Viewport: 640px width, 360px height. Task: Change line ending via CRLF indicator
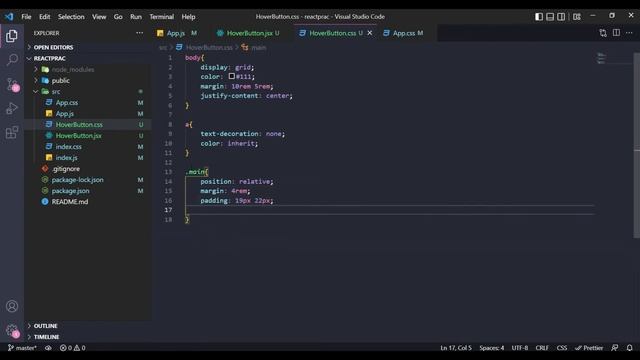coord(542,348)
